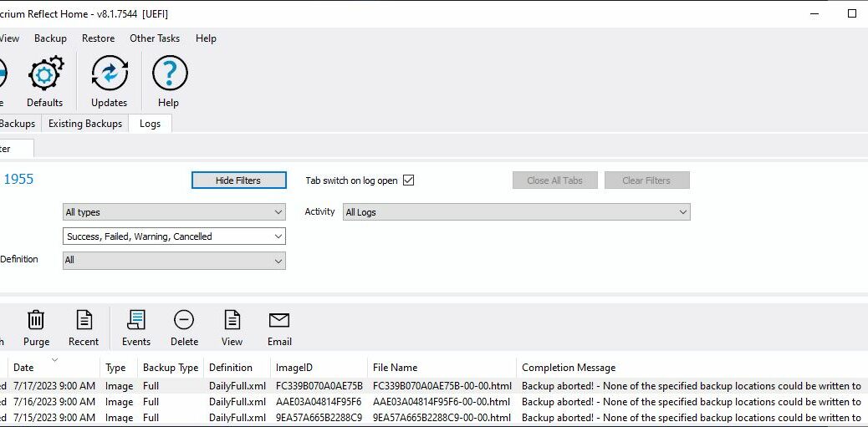Open the Backup menu
The image size is (868, 427).
pyautogui.click(x=50, y=38)
